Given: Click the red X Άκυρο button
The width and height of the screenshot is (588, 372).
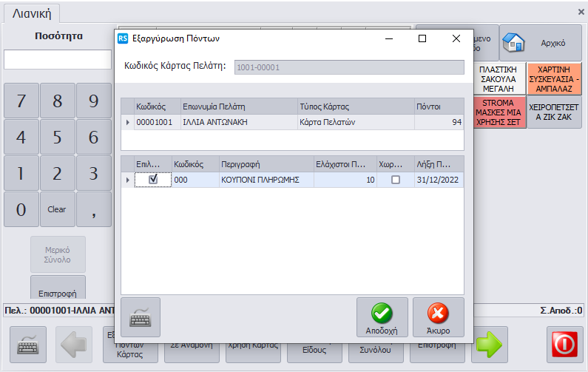Looking at the screenshot, I should [x=438, y=317].
